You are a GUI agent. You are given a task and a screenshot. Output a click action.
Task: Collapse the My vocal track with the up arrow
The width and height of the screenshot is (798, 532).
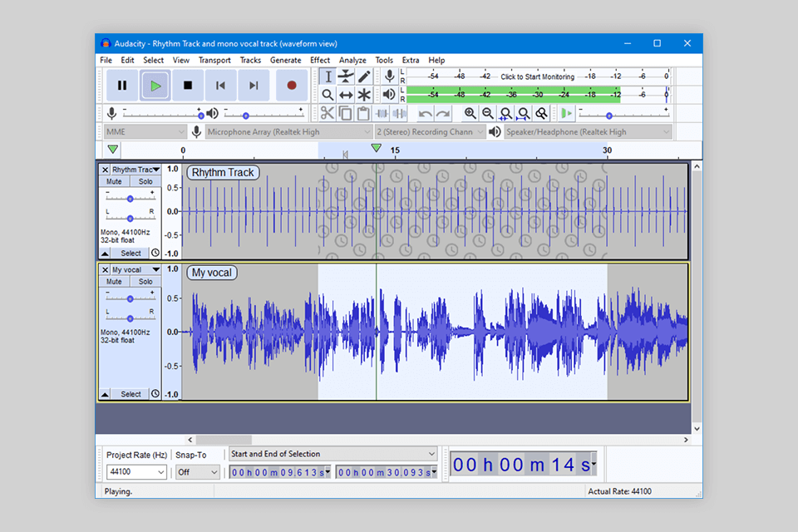pos(105,394)
